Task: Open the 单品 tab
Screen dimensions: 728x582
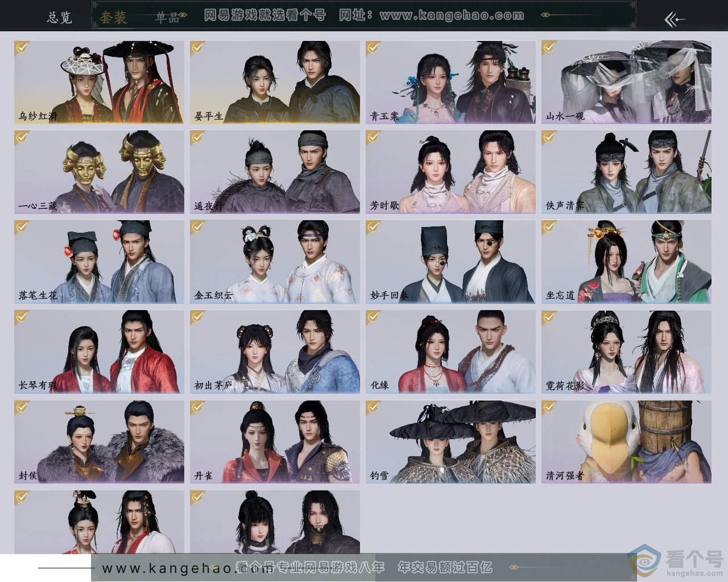Action: (x=168, y=18)
